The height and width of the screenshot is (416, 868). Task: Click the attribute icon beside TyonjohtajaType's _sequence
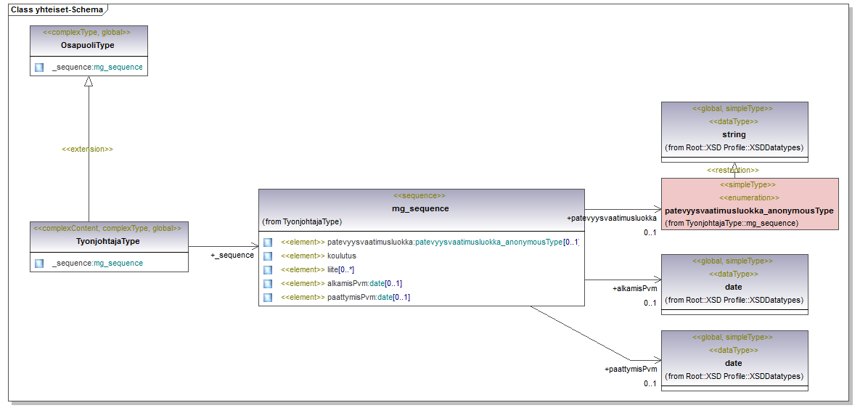coord(39,263)
